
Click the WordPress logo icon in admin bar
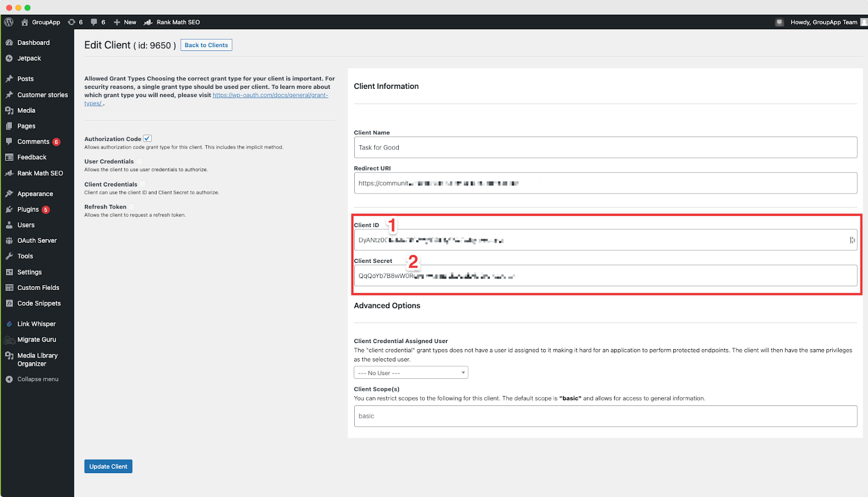(x=9, y=22)
